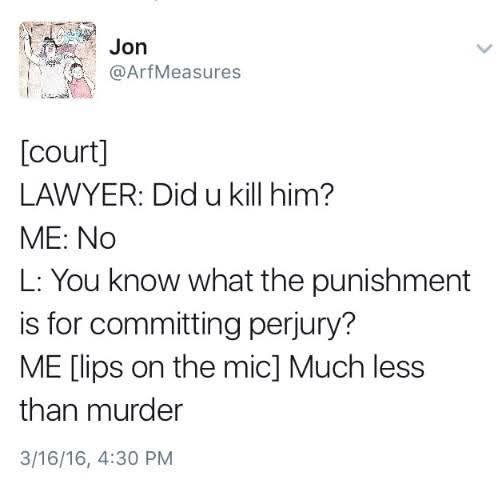Click the 'is for committing perjury?' line
This screenshot has width=502, height=488.
187,324
